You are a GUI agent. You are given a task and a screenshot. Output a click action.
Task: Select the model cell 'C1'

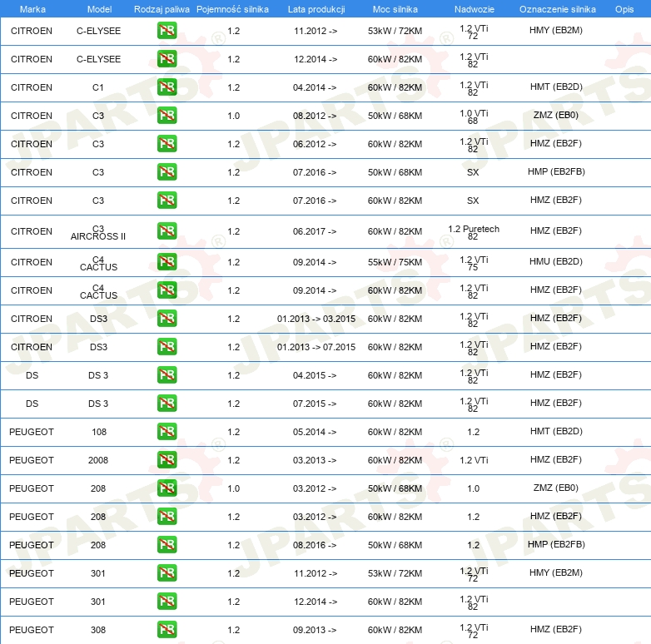tap(98, 87)
